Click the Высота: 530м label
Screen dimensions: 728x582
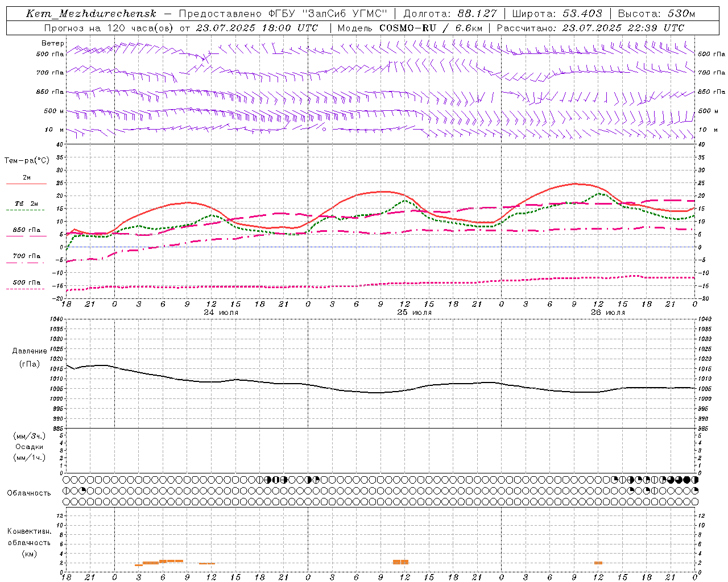pos(656,14)
